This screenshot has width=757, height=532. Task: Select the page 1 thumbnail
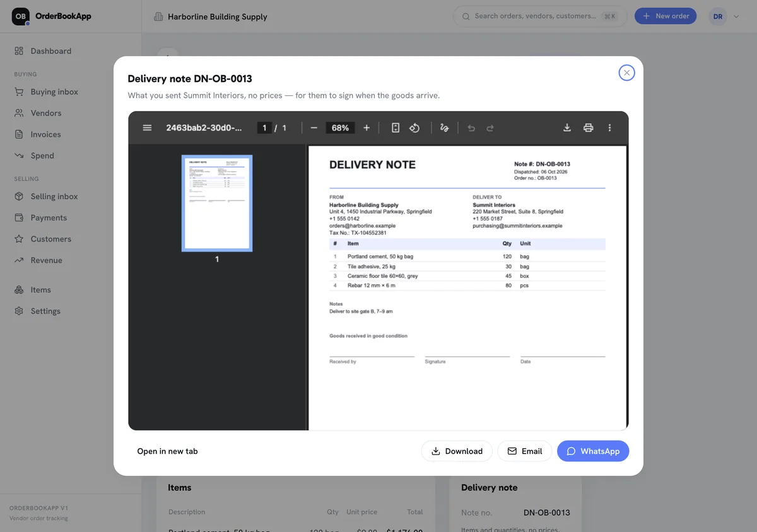(217, 203)
